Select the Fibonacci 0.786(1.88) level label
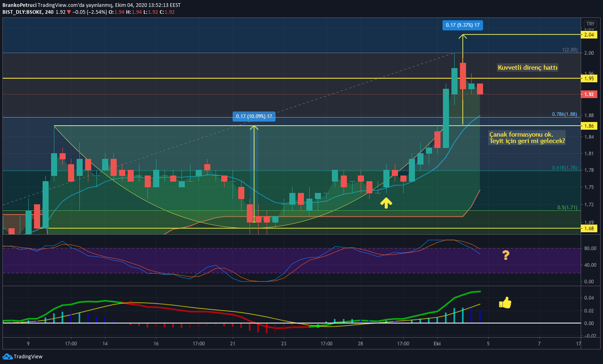The height and width of the screenshot is (364, 603). tap(565, 114)
